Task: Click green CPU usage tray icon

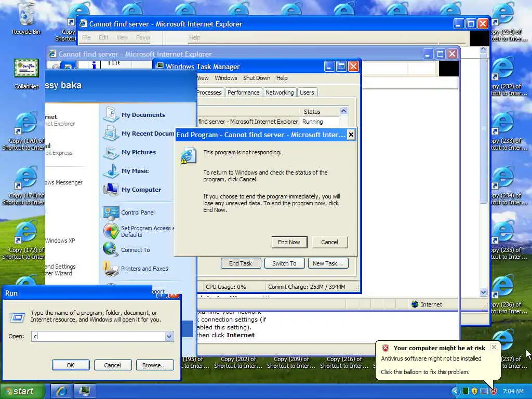Action: coord(465,391)
